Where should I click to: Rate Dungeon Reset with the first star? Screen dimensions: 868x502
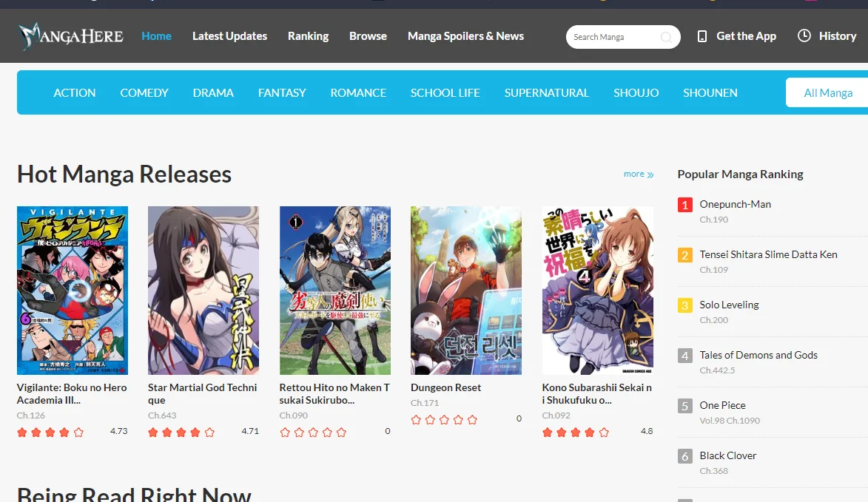pos(415,418)
